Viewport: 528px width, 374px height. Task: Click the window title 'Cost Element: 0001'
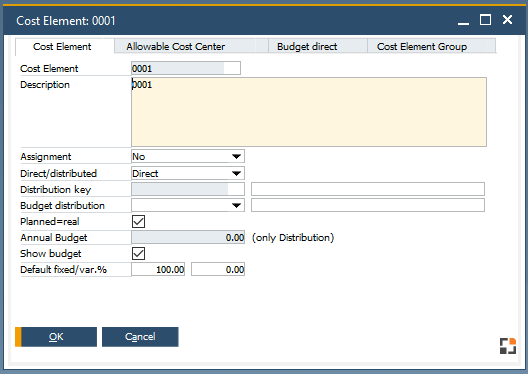point(66,21)
